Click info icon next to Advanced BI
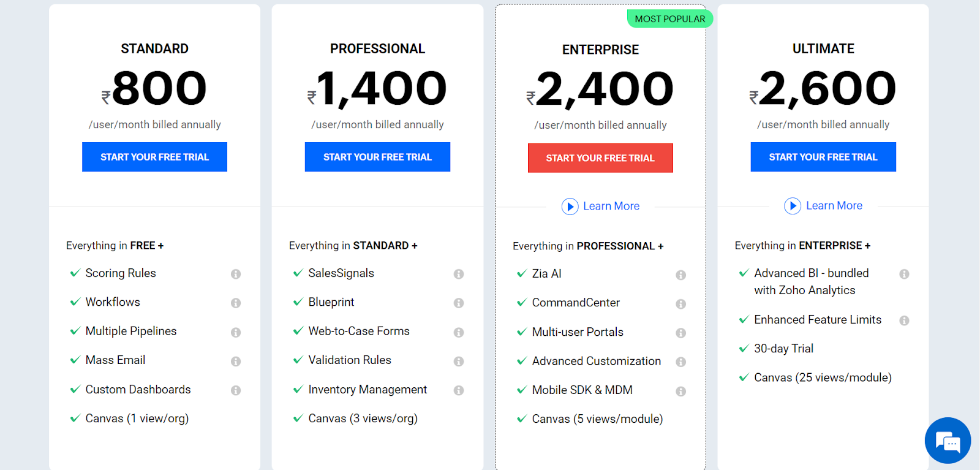 pyautogui.click(x=904, y=274)
